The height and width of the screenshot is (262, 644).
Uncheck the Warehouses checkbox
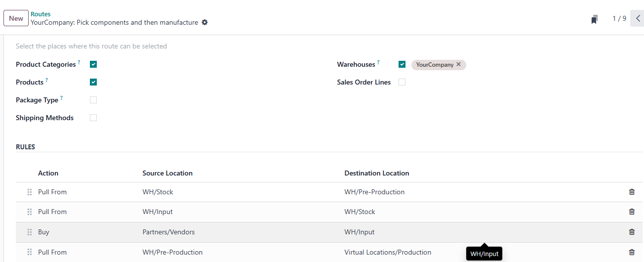pyautogui.click(x=402, y=64)
